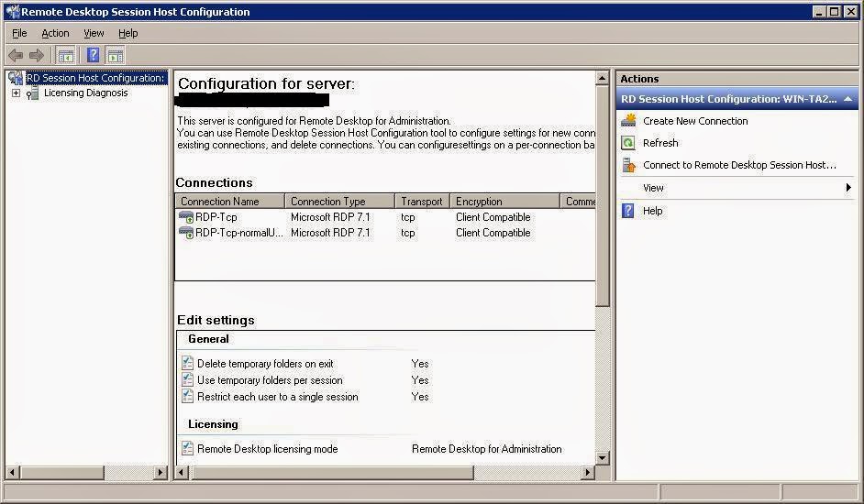The width and height of the screenshot is (864, 504).
Task: Sort by Transport column header
Action: (423, 201)
